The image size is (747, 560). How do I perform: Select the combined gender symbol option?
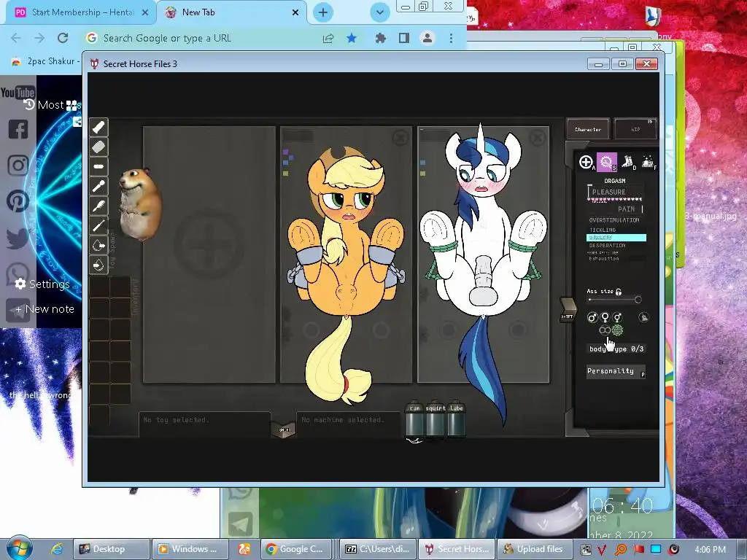617,318
